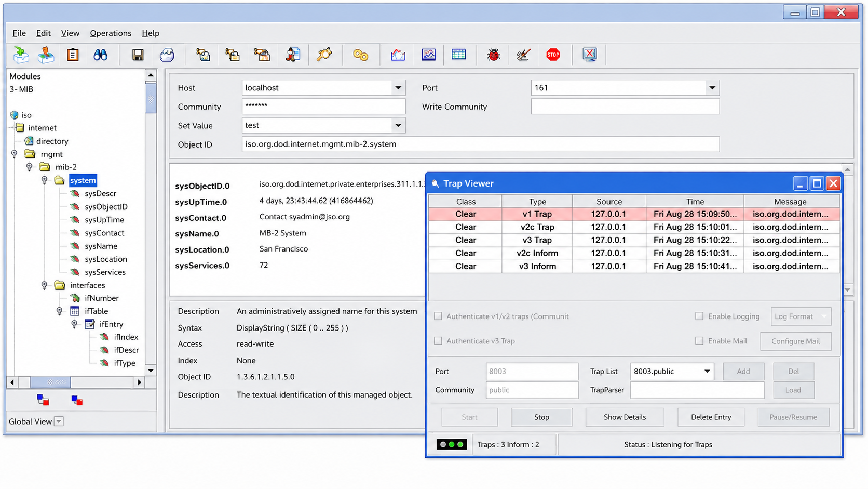Viewport: 868px width, 489px height.
Task: Open the Host dropdown arrow
Action: point(398,88)
